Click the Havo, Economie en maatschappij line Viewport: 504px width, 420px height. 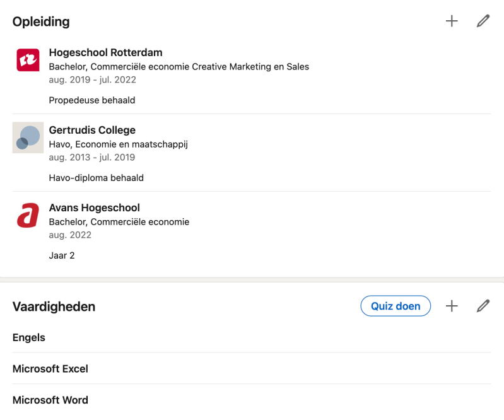118,144
